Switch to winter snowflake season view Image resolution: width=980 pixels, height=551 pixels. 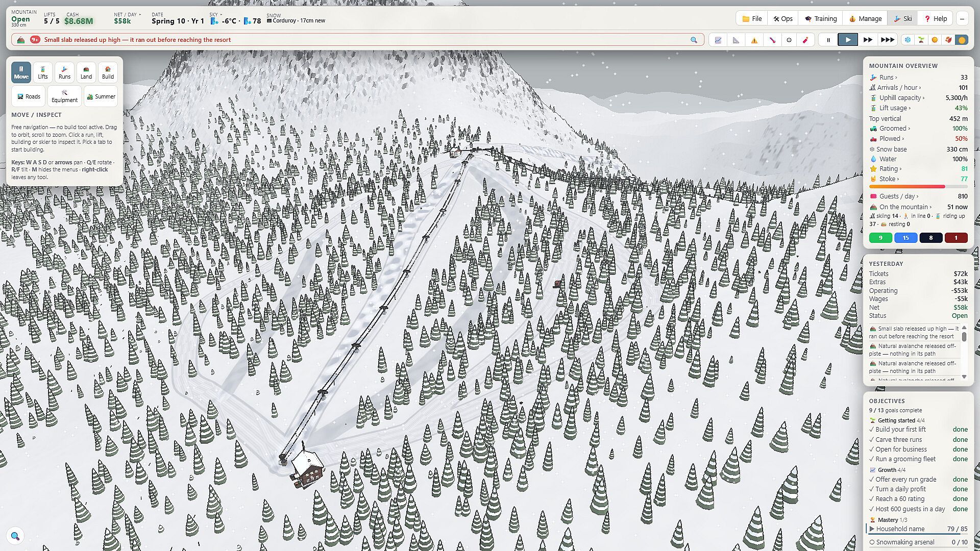908,40
